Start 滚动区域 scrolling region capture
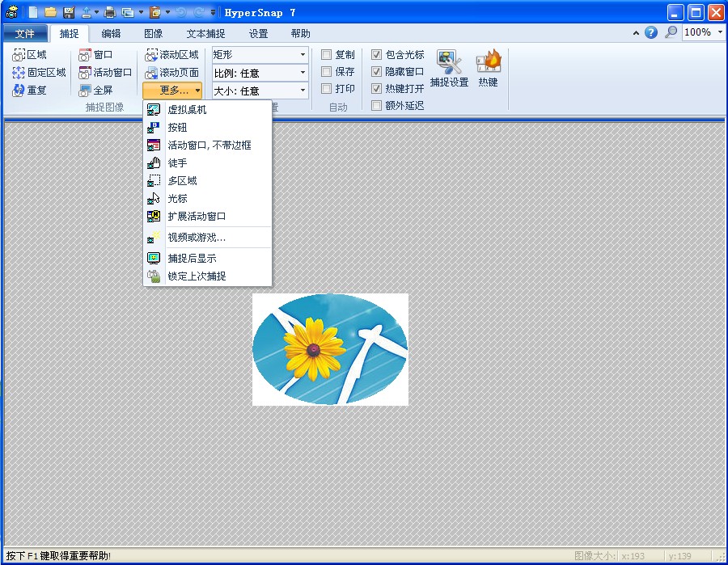The height and width of the screenshot is (565, 728). (171, 55)
